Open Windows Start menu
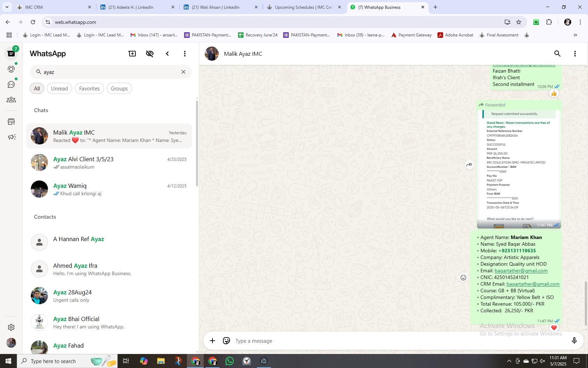The image size is (588, 368). (8, 361)
